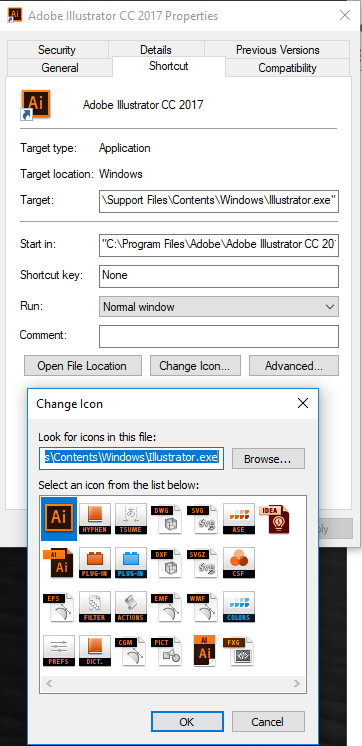
Task: Focus the Shortcut key field
Action: 219,276
